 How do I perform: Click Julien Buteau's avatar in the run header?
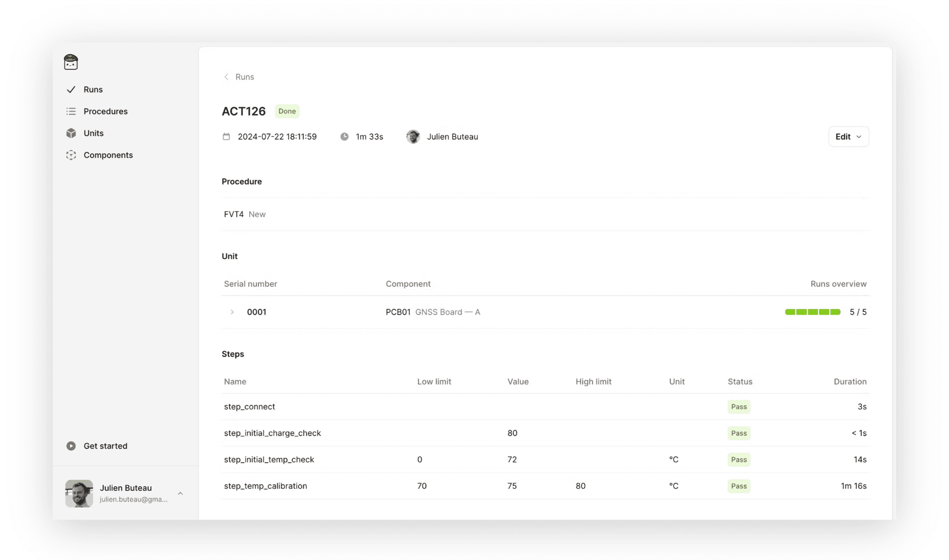(413, 136)
